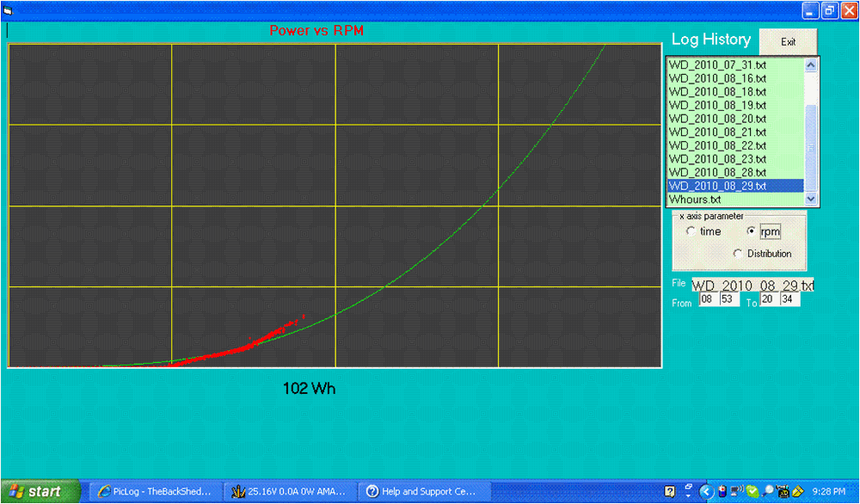
Task: Select WD_2010_07_31.txt in log list
Action: [717, 65]
